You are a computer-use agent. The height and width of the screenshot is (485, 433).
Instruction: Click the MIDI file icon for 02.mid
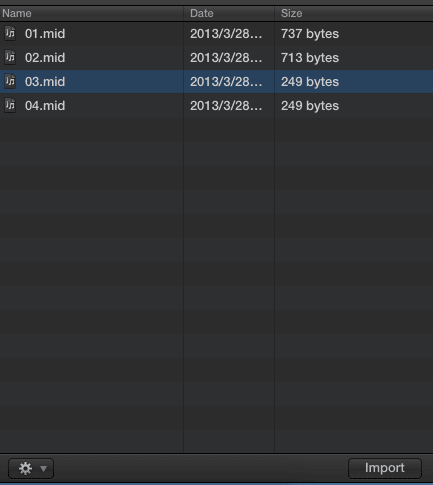(10, 57)
